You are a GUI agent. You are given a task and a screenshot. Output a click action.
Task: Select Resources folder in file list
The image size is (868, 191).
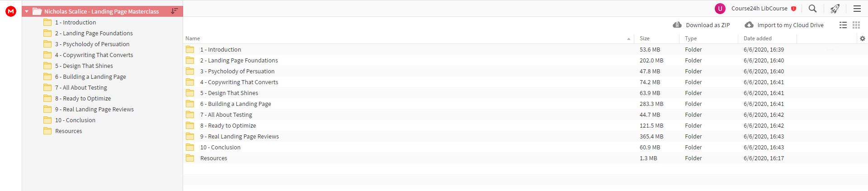(525, 158)
